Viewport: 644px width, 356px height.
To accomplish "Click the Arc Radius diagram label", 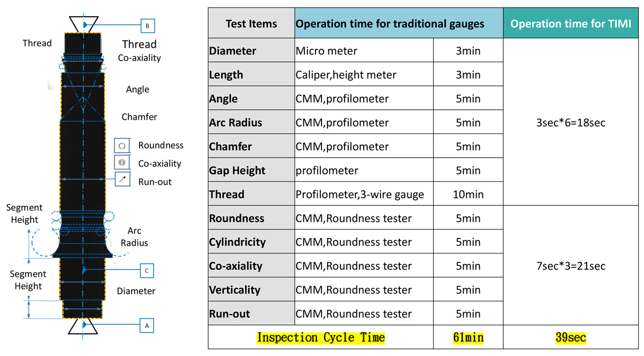I will [x=134, y=236].
